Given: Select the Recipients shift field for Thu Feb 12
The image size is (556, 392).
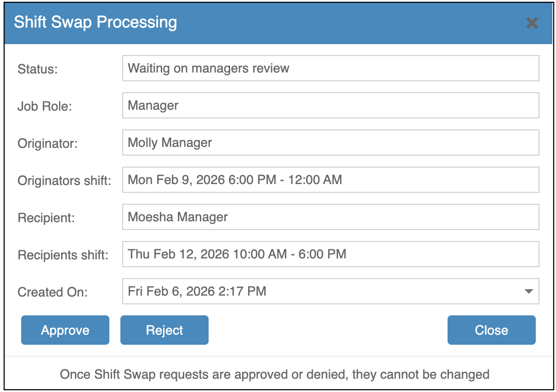Looking at the screenshot, I should pos(330,254).
